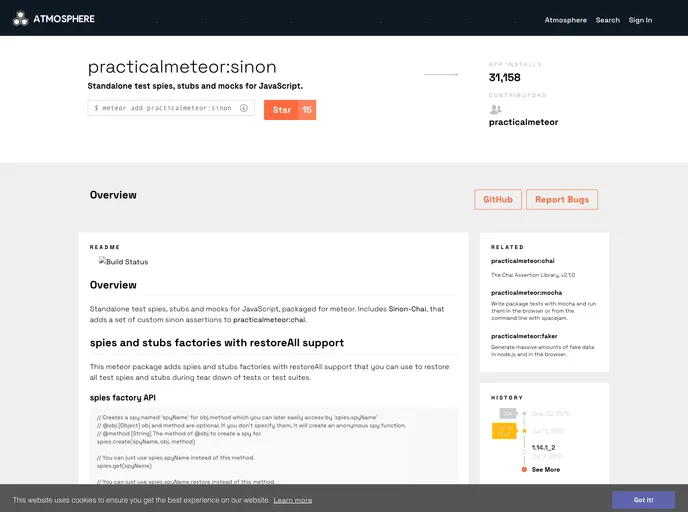Click the star count 15
The width and height of the screenshot is (688, 512).
click(307, 110)
